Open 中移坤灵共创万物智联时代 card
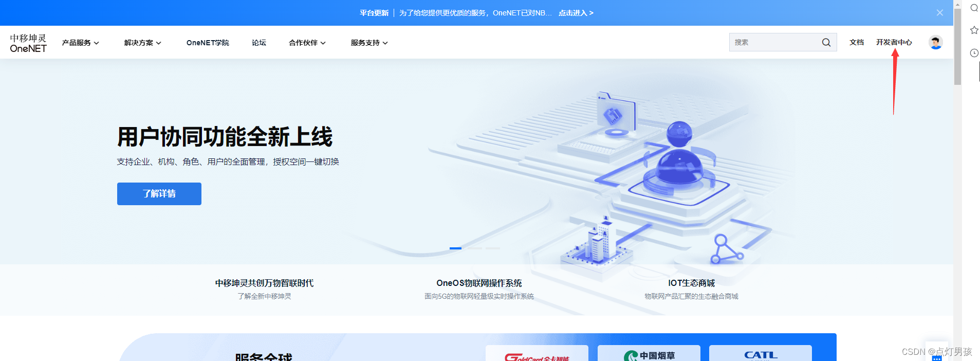The width and height of the screenshot is (980, 361). pos(264,289)
